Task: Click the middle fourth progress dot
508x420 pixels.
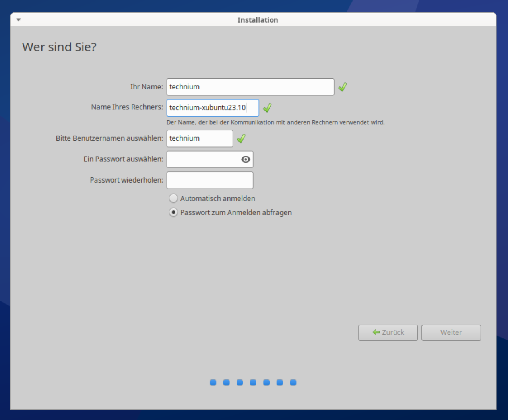Action: tap(253, 383)
